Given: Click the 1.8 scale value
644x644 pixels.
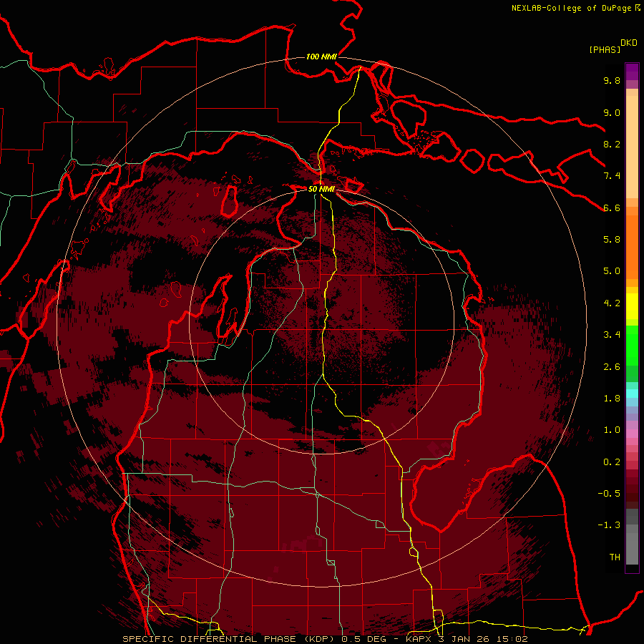Looking at the screenshot, I should pyautogui.click(x=612, y=399).
